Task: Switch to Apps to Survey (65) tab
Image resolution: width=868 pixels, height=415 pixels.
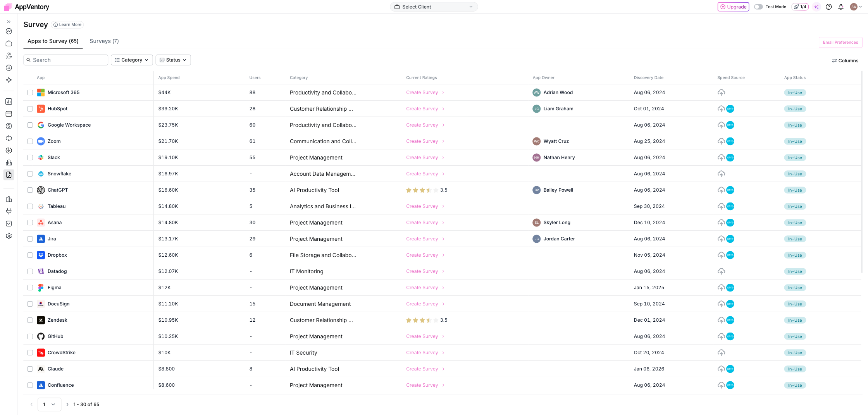Action: click(53, 41)
